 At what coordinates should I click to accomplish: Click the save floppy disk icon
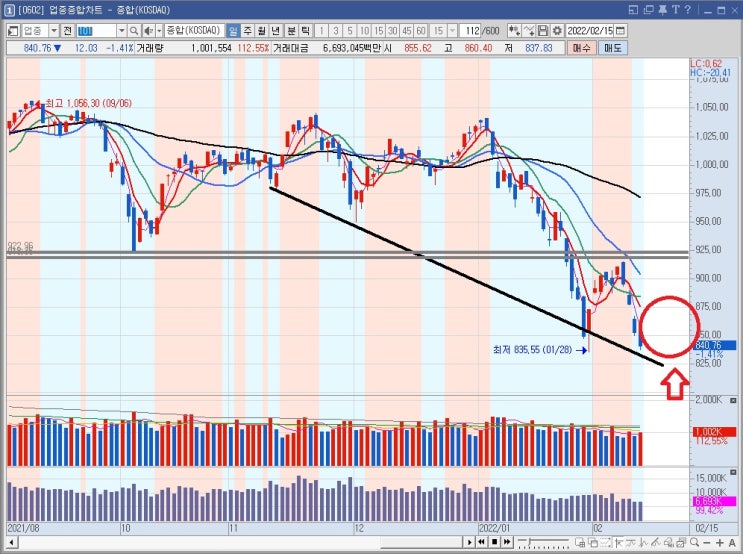544,31
